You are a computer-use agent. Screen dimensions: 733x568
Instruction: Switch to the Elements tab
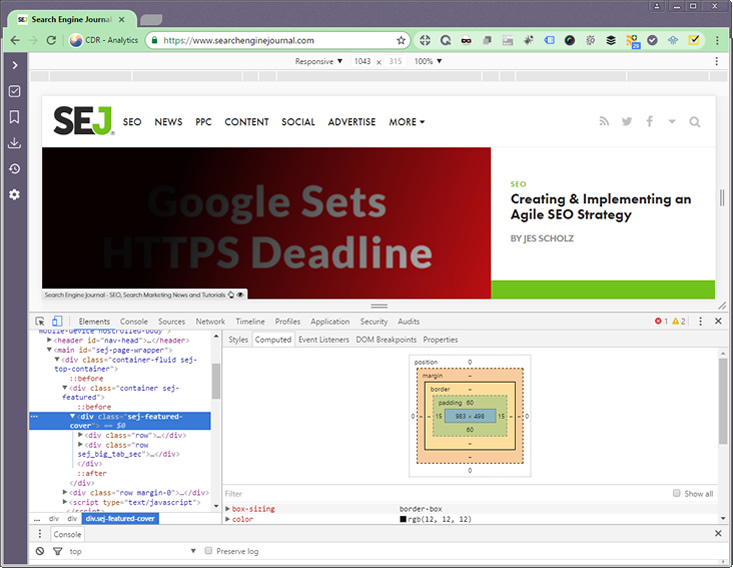click(94, 321)
